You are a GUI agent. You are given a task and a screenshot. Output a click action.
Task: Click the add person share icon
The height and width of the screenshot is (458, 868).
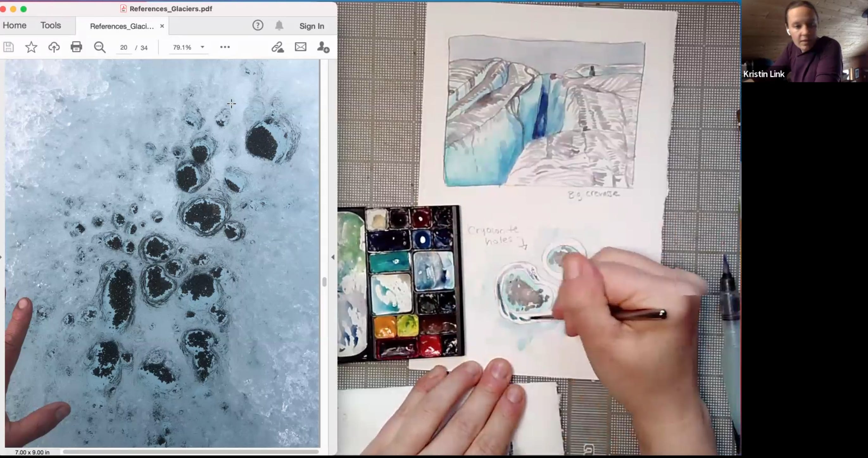[x=323, y=47]
